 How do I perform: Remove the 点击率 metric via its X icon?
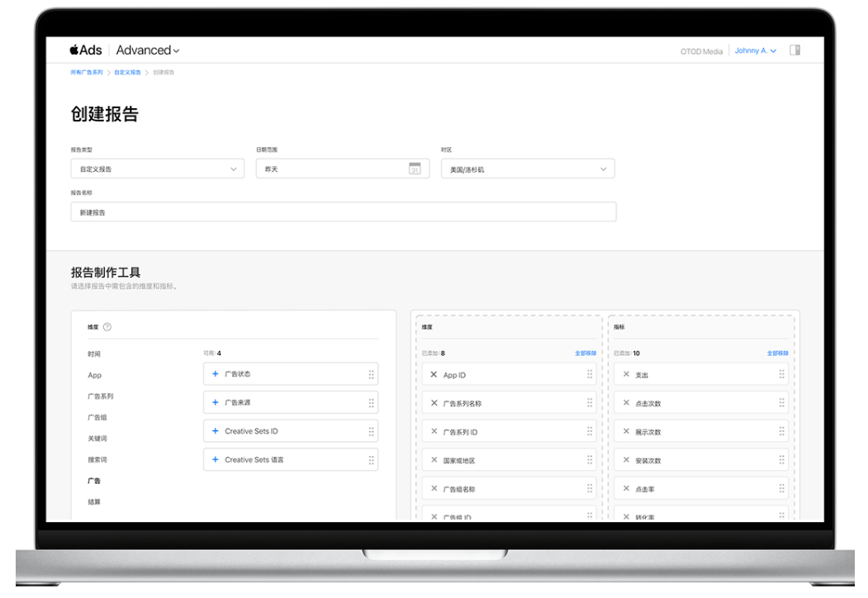(x=626, y=488)
